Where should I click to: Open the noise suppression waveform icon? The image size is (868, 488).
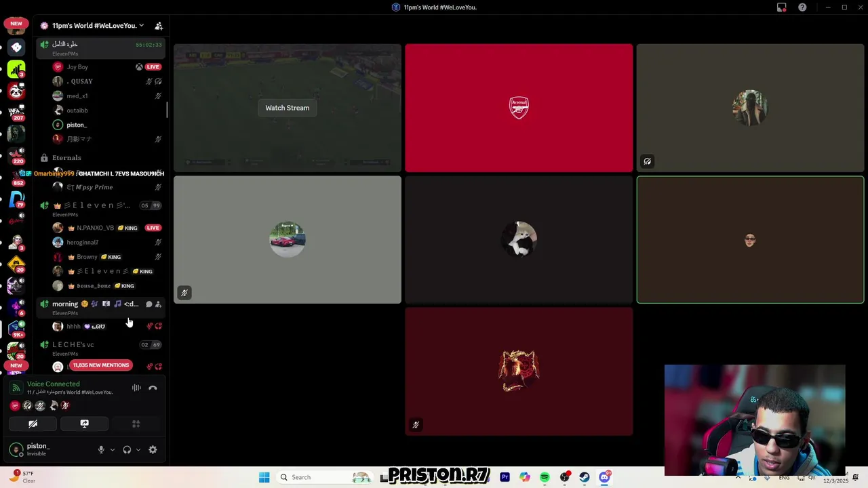pyautogui.click(x=136, y=388)
